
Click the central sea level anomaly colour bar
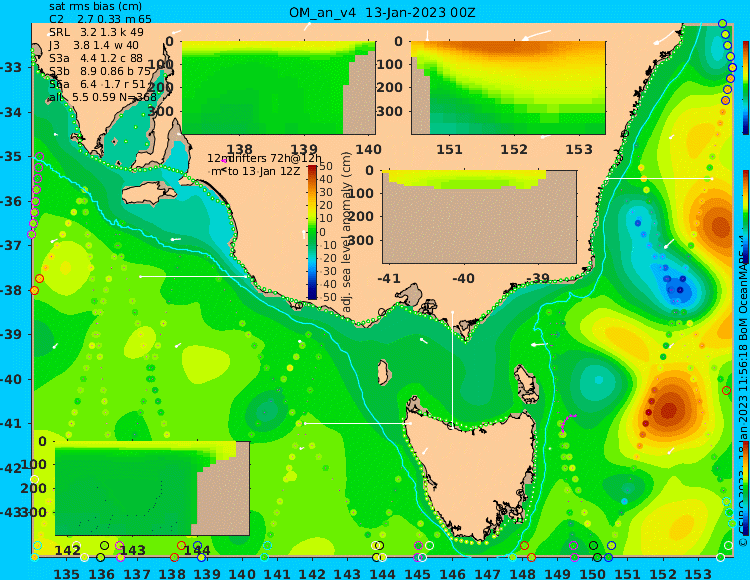312,232
